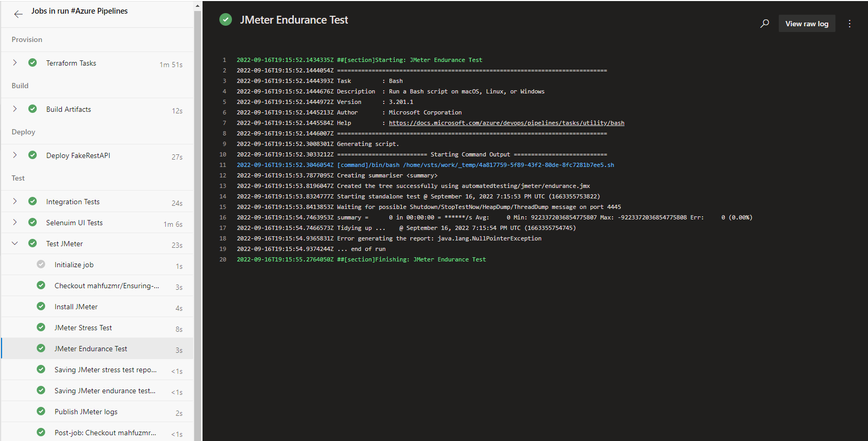This screenshot has width=868, height=441.
Task: Click the Generating script. log line
Action: (317, 144)
